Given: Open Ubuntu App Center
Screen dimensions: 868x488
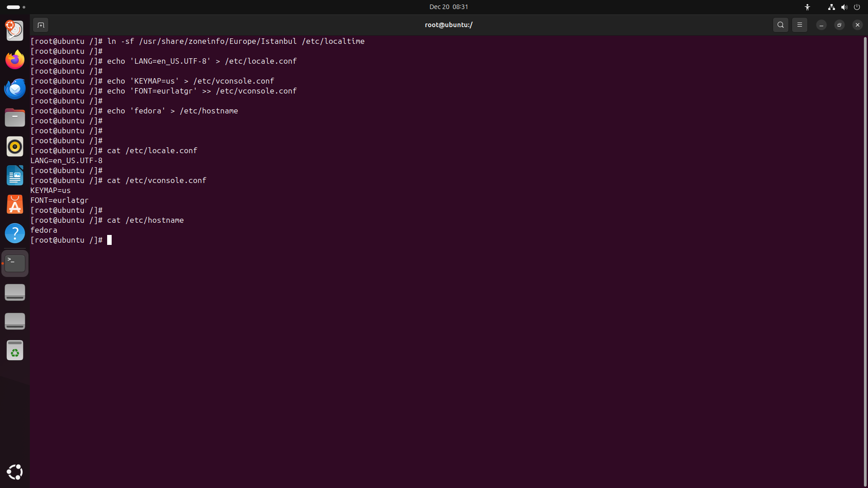Looking at the screenshot, I should 15,204.
